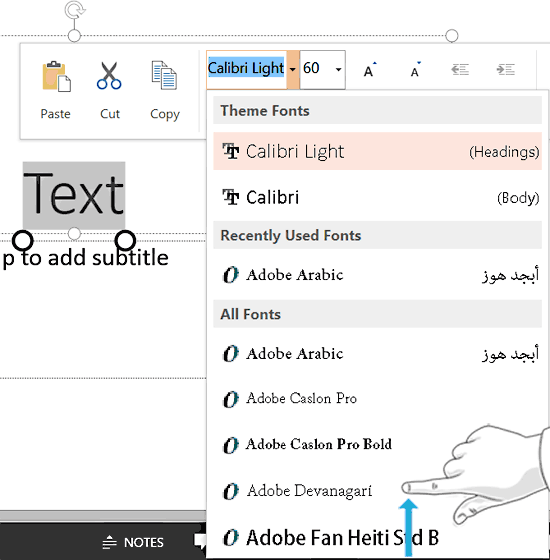The image size is (550, 560).
Task: Decrease font size with the smaller A icon
Action: point(415,70)
